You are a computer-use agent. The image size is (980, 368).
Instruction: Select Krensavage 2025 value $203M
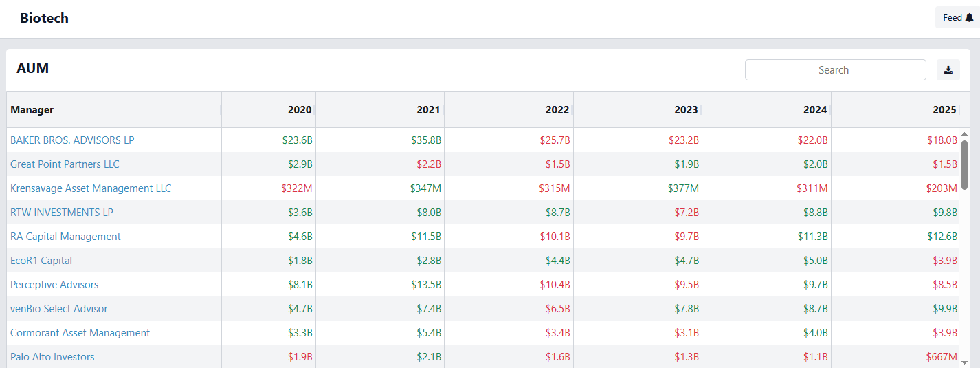[x=942, y=188]
